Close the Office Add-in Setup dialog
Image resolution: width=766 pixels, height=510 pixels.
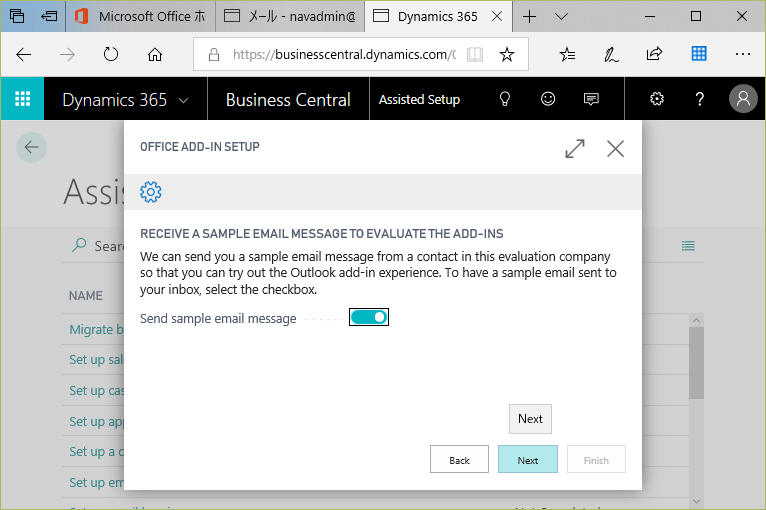616,149
